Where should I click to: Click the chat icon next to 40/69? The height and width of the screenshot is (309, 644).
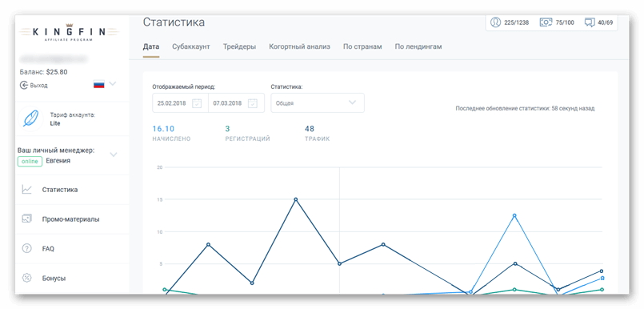pos(590,22)
